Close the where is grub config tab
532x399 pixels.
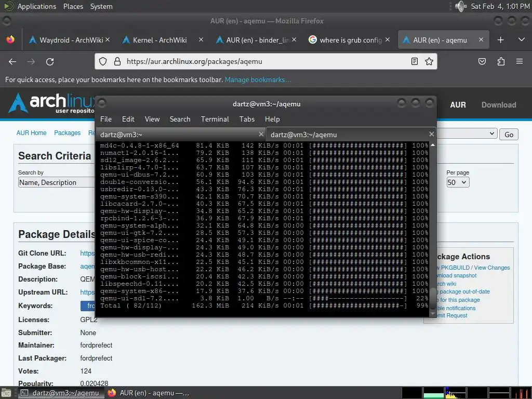coord(388,39)
